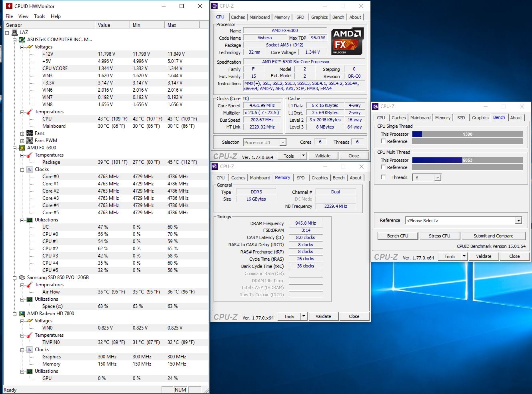Collapse the ASUSTeK COMPUTER INC. node

point(15,40)
